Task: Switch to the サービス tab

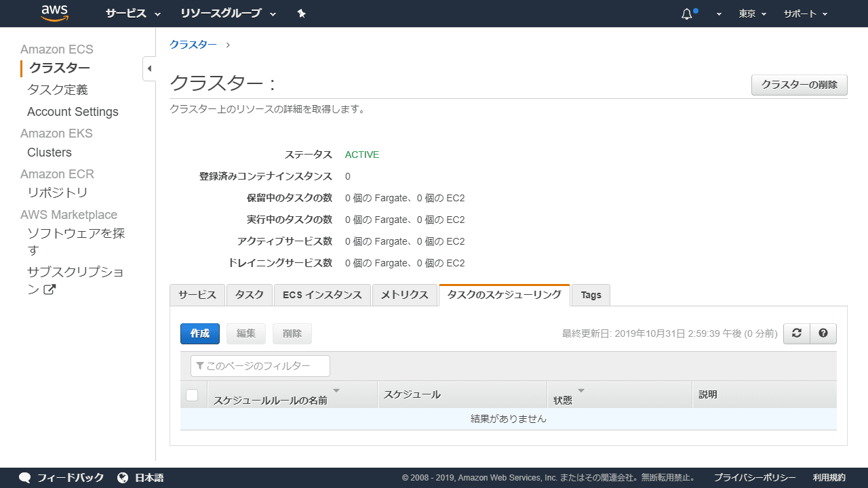Action: point(197,295)
